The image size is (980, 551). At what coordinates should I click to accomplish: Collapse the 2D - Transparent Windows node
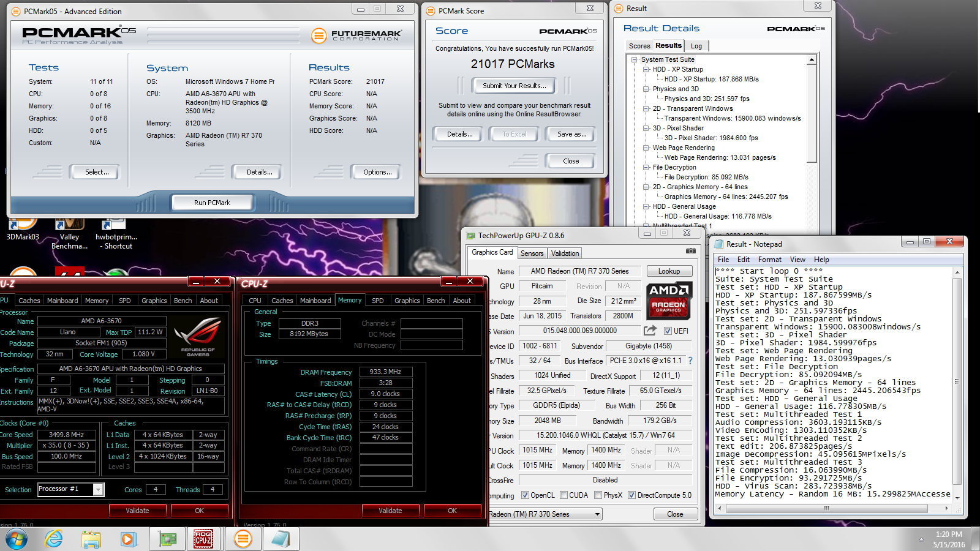(x=646, y=108)
